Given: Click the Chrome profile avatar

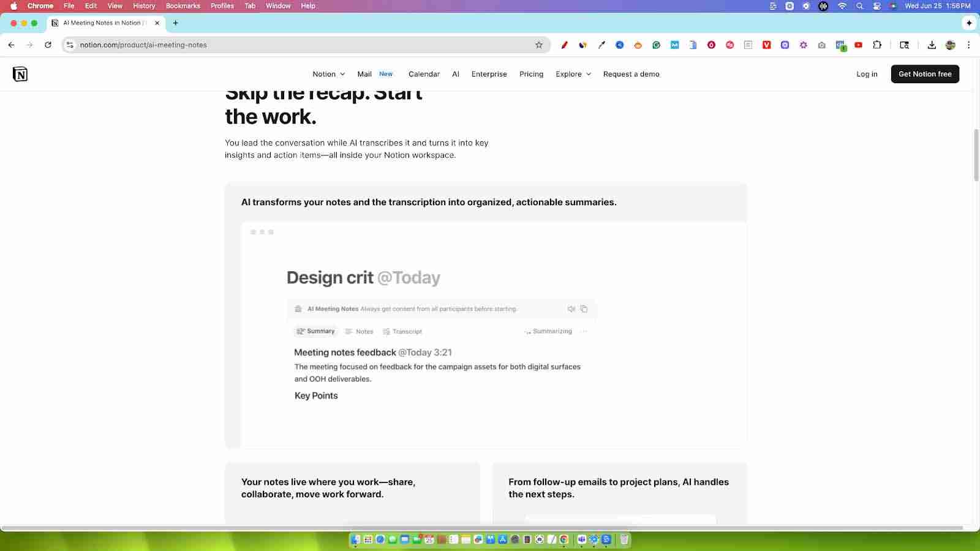Looking at the screenshot, I should [950, 45].
